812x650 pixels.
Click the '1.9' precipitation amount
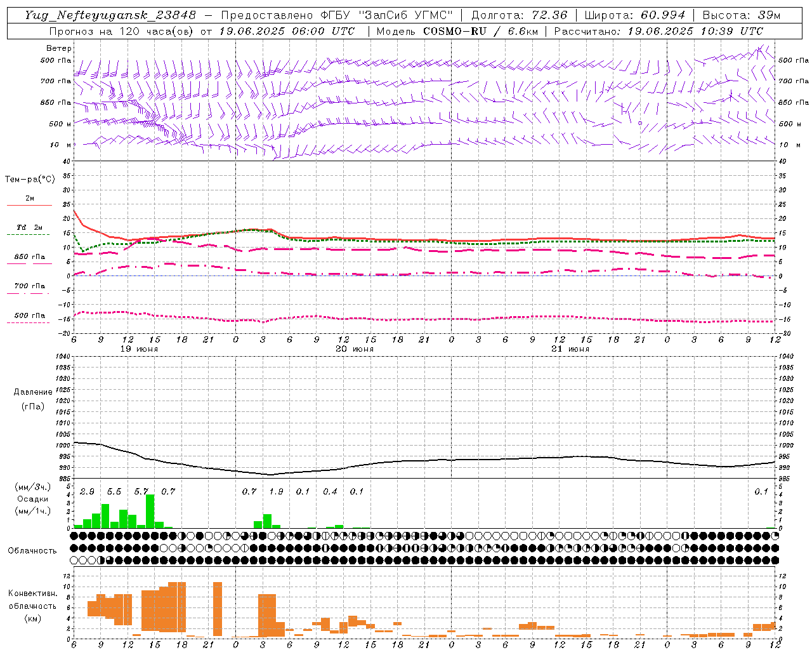point(276,491)
